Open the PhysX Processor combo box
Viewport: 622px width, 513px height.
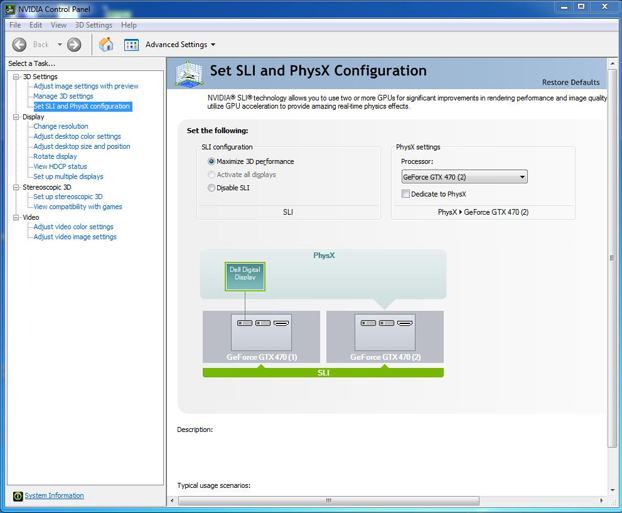coord(464,177)
